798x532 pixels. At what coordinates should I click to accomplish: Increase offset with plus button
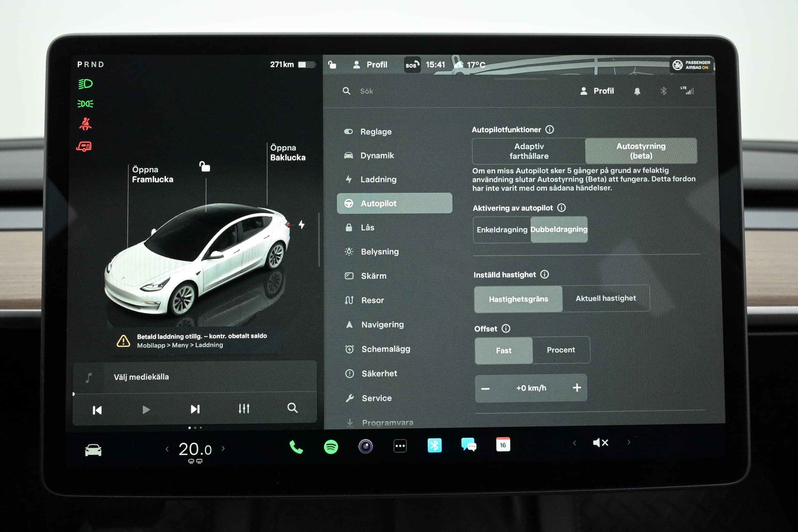pos(577,387)
